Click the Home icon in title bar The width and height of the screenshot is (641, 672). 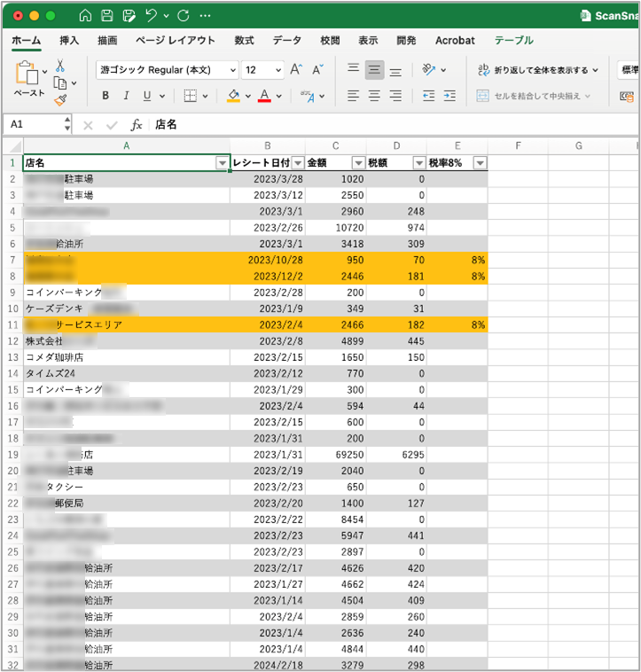(x=85, y=16)
